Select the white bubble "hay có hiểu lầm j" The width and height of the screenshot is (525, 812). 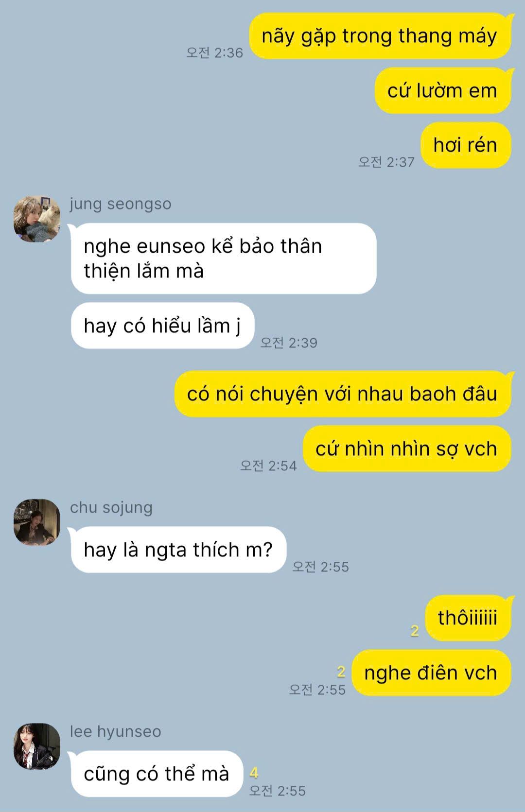(162, 326)
